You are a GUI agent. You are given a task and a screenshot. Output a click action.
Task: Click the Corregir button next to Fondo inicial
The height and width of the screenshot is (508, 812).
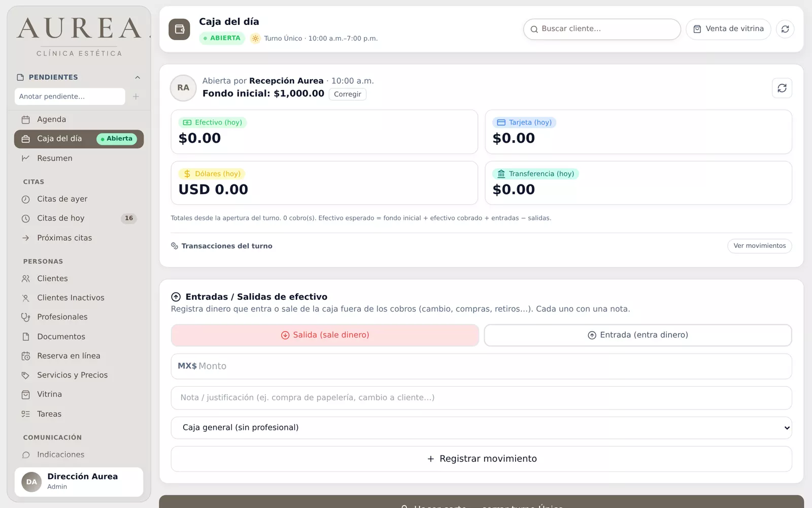coord(348,94)
